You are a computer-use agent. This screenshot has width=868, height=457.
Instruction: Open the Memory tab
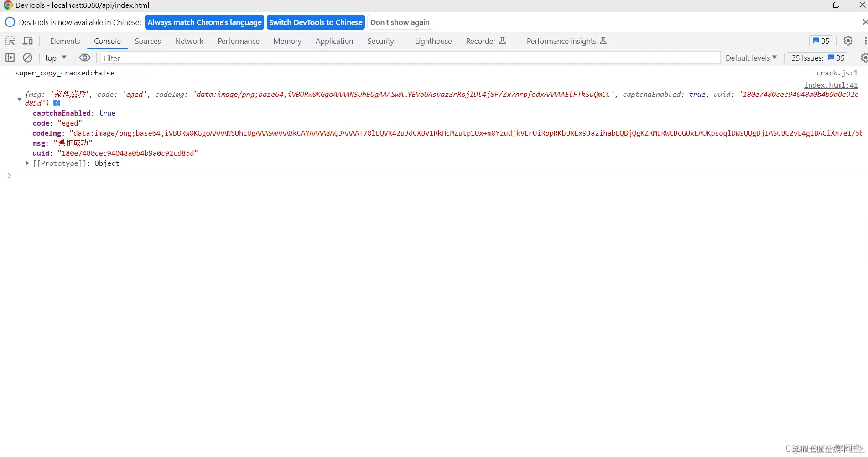(287, 41)
